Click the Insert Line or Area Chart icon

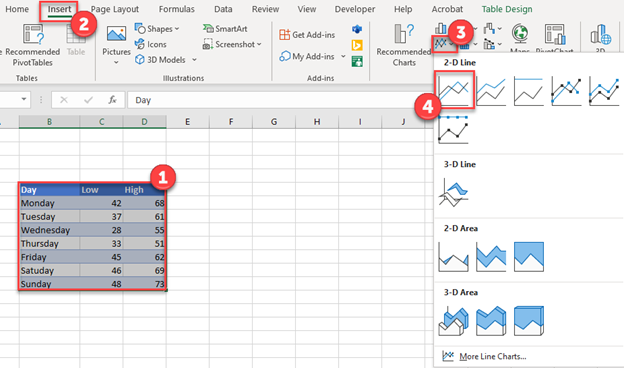(441, 44)
